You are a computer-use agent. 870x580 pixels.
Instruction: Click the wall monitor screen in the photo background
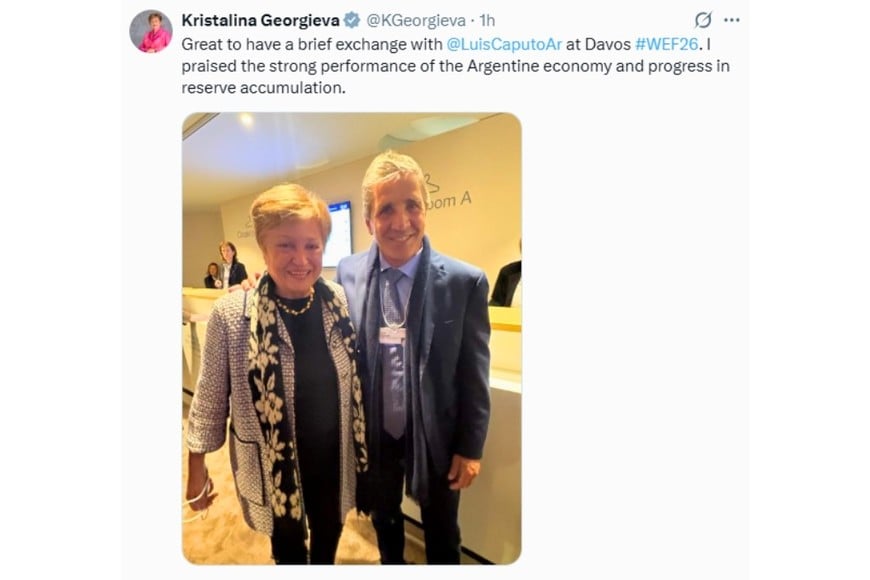coord(339,233)
